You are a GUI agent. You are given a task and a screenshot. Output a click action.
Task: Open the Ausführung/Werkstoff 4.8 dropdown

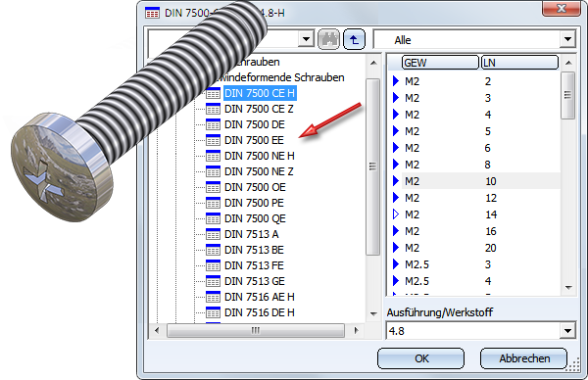[567, 331]
